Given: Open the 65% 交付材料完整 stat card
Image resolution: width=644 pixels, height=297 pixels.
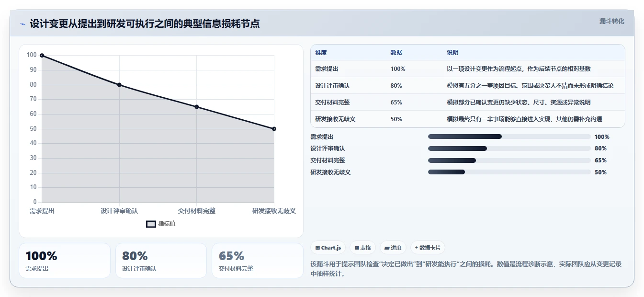Looking at the screenshot, I should [x=258, y=261].
